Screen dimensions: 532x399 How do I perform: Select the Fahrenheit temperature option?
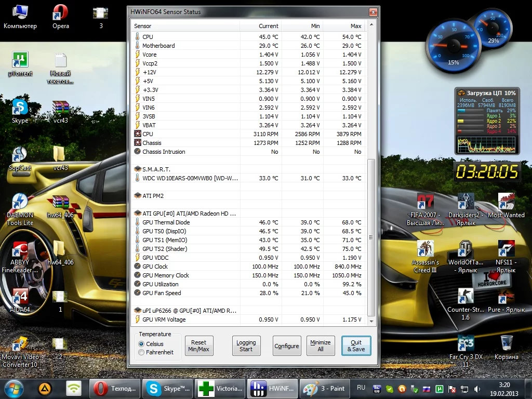(x=156, y=352)
